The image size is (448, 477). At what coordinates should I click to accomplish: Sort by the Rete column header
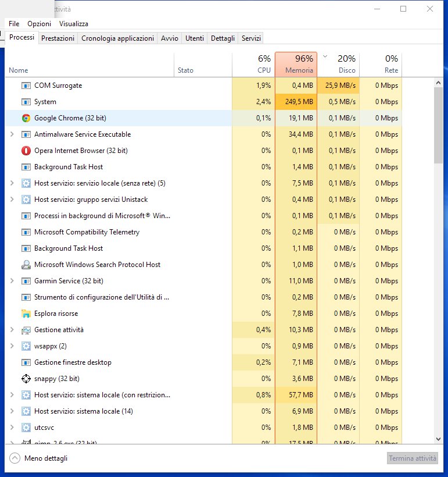pos(381,65)
